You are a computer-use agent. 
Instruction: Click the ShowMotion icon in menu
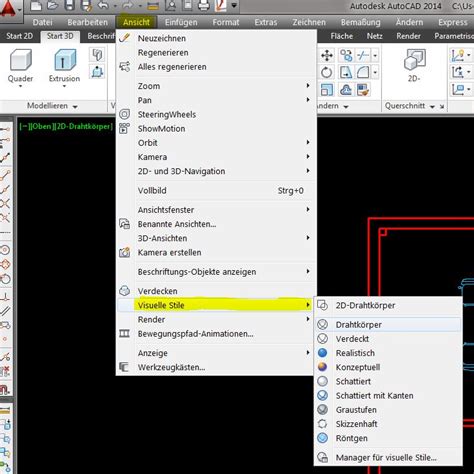tap(125, 128)
